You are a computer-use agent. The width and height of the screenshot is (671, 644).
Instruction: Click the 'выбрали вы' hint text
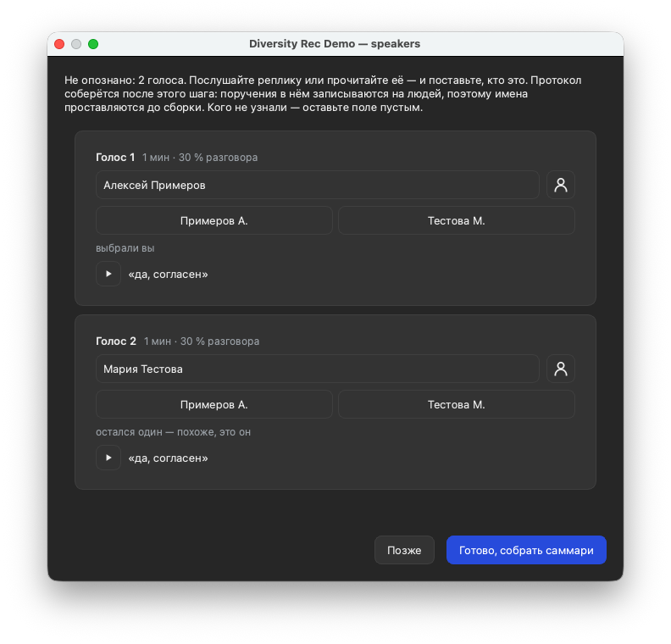(x=125, y=248)
